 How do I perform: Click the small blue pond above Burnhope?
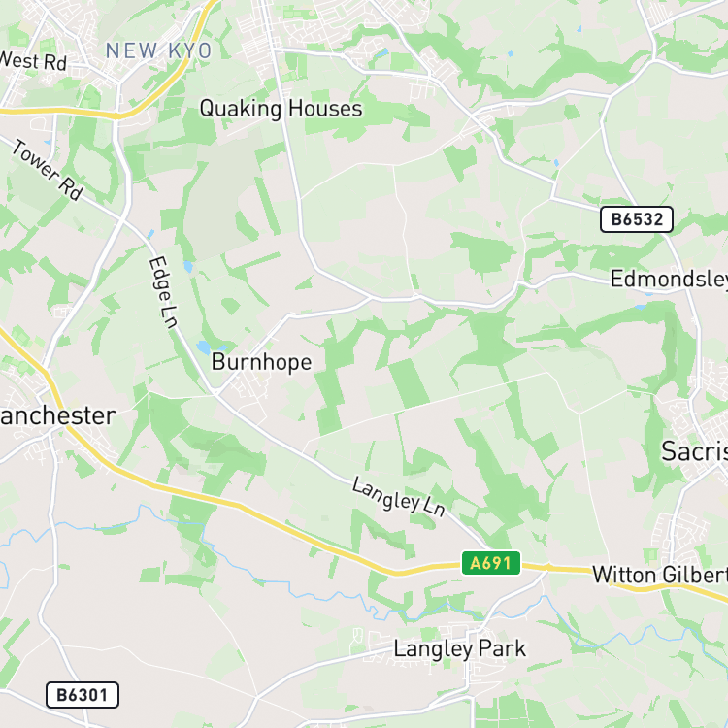tap(204, 347)
